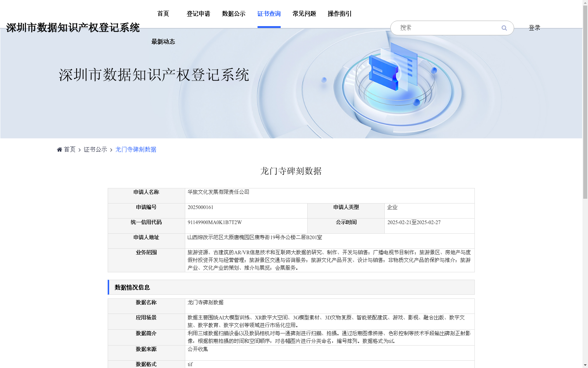Open the 登记申请 menu item

198,14
